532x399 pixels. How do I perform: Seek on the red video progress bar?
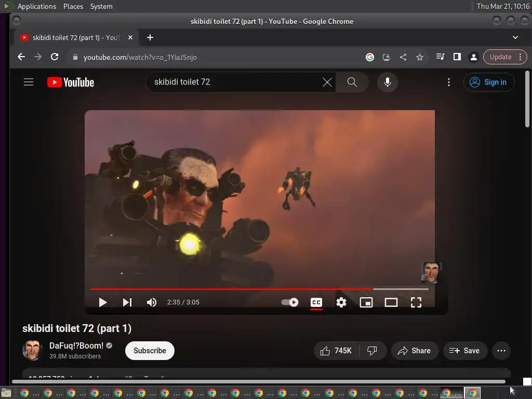260,289
